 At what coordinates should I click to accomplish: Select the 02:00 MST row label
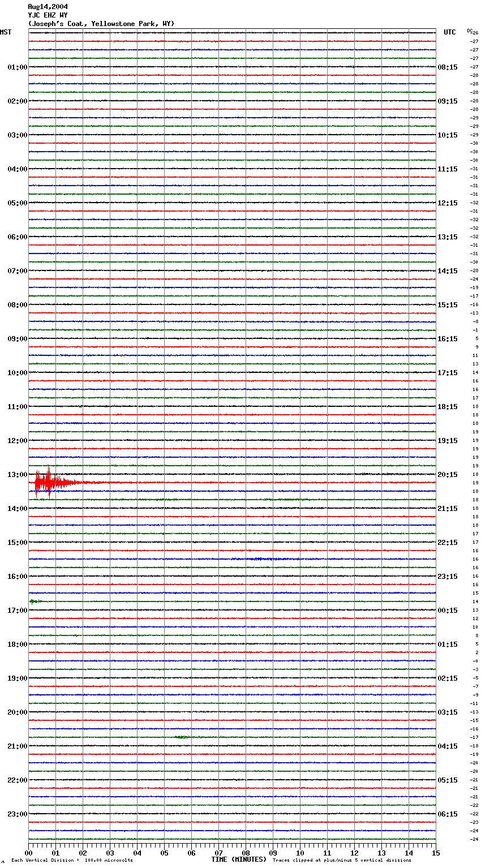point(18,101)
